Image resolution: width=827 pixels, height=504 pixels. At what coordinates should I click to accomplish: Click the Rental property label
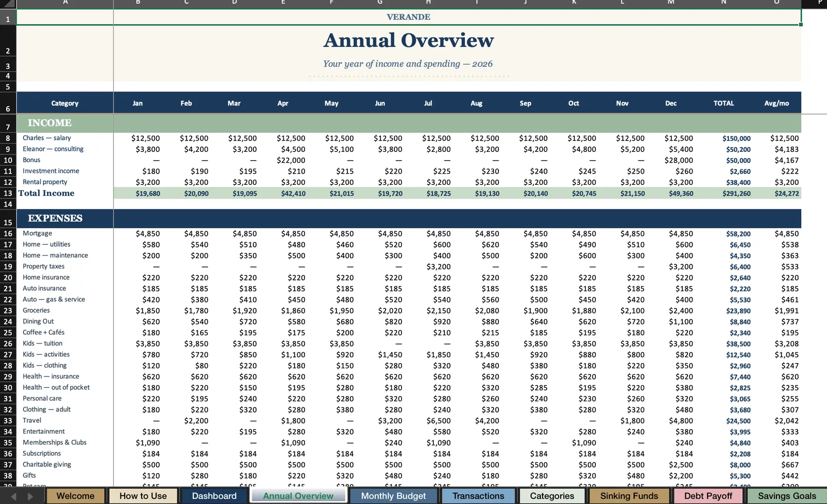coord(44,182)
